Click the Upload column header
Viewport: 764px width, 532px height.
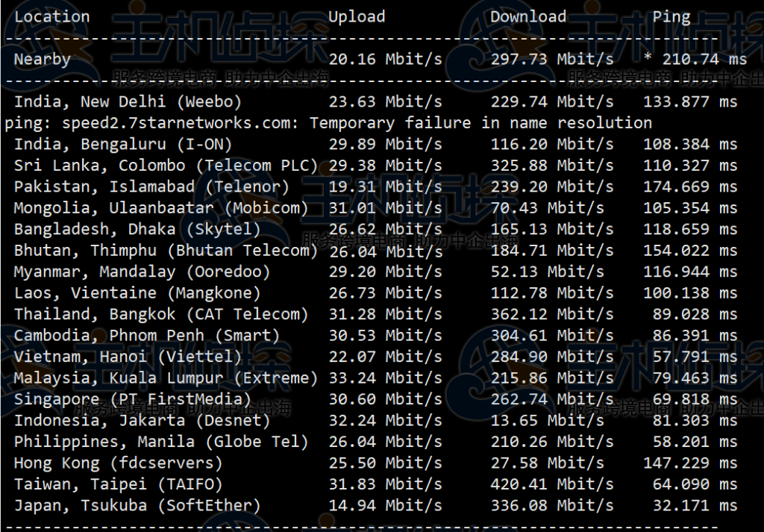[x=357, y=17]
